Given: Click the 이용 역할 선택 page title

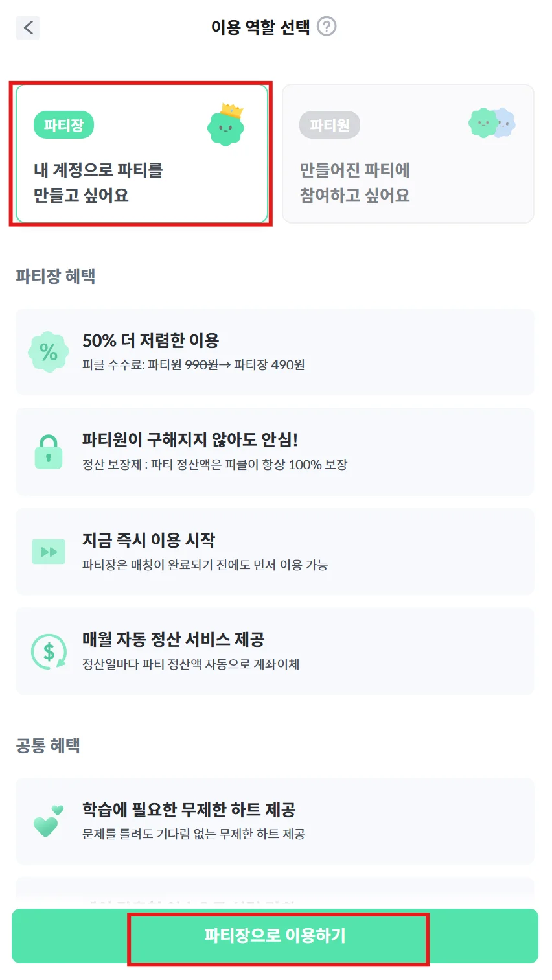Looking at the screenshot, I should pos(260,27).
